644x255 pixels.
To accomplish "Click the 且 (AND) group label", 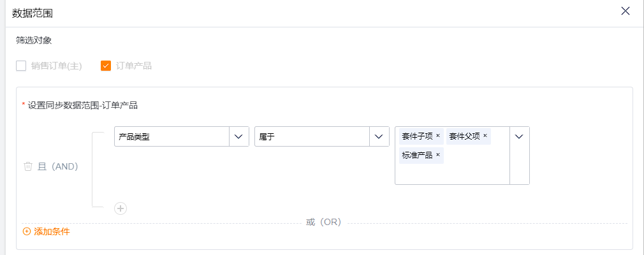I will coord(58,166).
